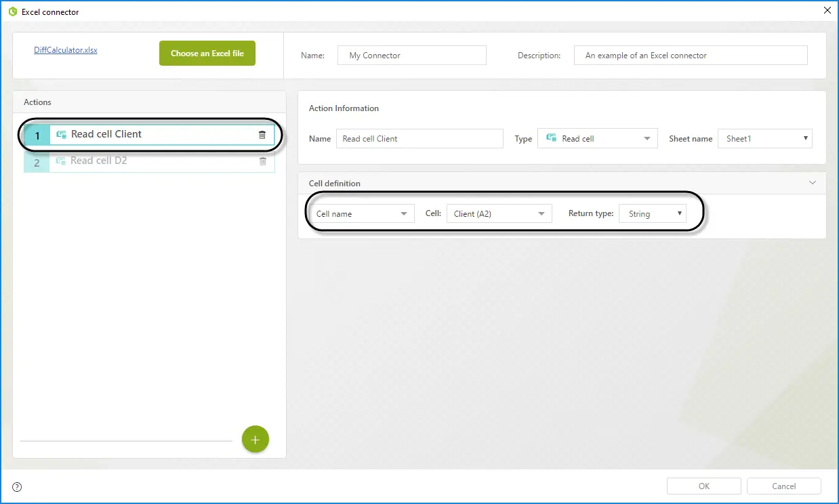
Task: Click the Cell definition heading text
Action: point(335,184)
